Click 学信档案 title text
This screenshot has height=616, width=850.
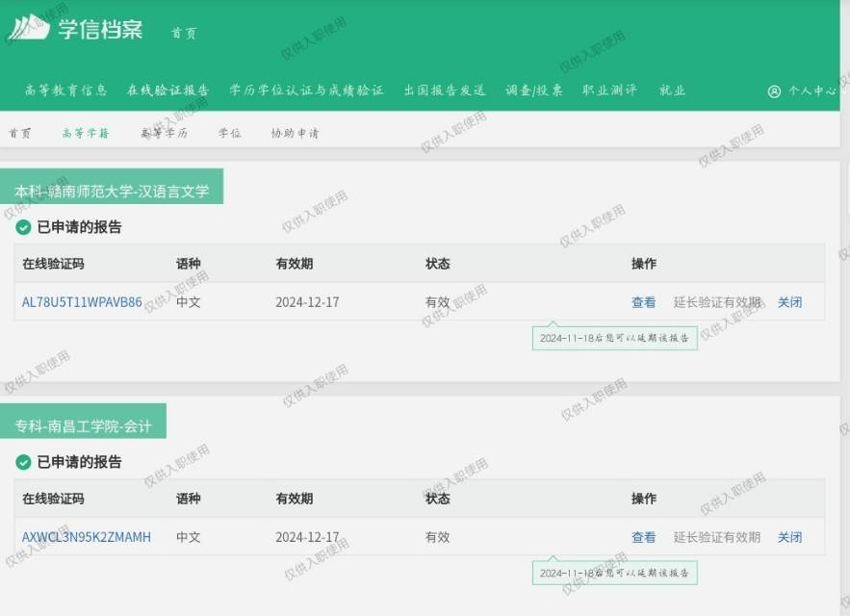coord(100,29)
